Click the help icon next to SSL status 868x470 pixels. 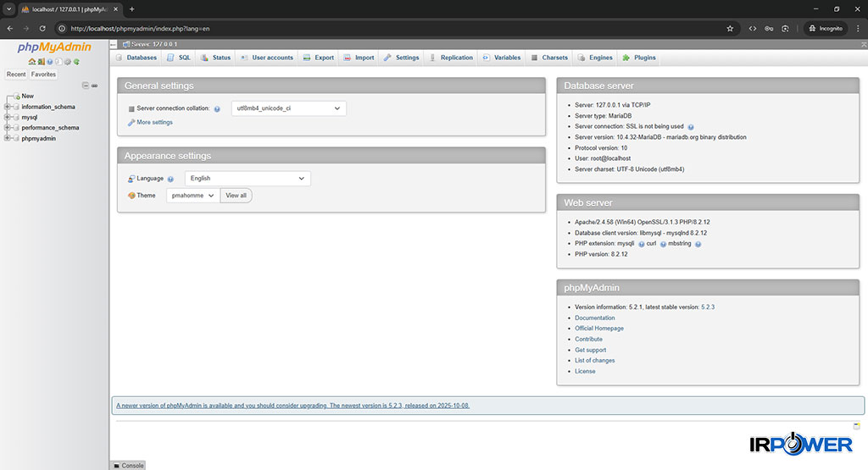(x=691, y=127)
